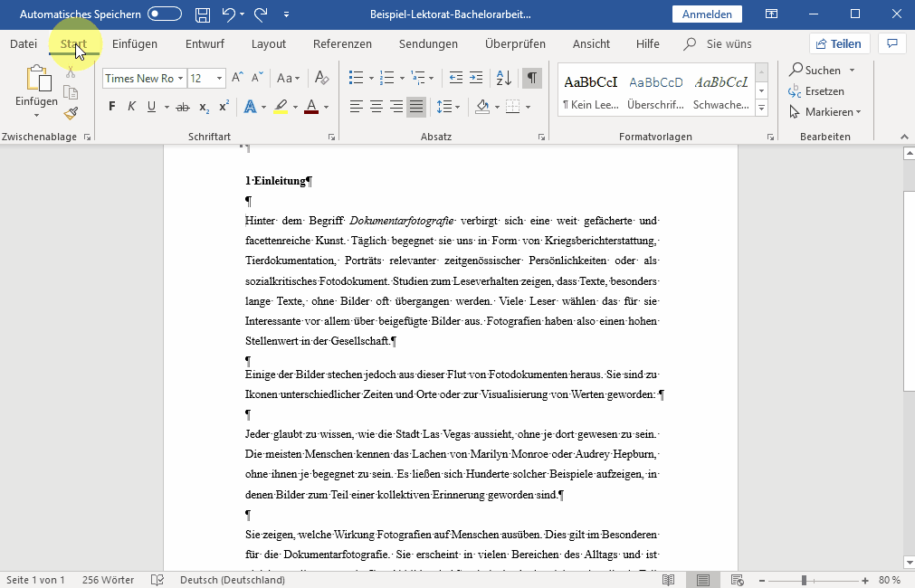The width and height of the screenshot is (915, 588).
Task: Apply borders using the borders icon
Action: 513,107
